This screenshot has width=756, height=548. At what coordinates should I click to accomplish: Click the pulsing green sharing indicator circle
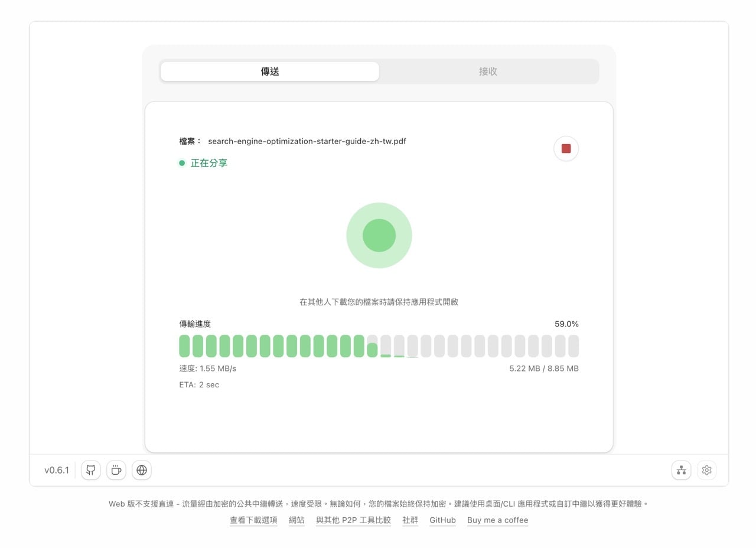(x=379, y=235)
